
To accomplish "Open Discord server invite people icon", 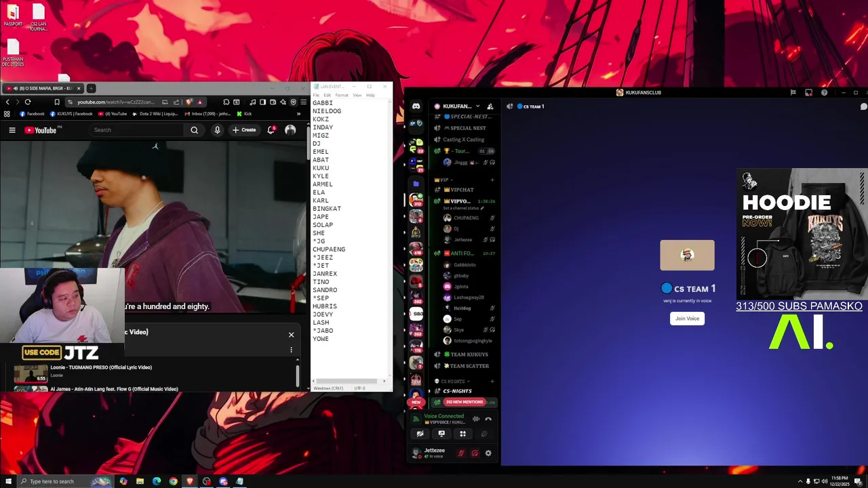I will point(490,106).
